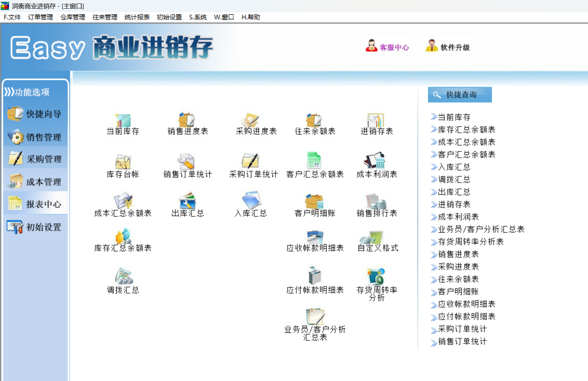Open the 当前库存 icon in main panel
This screenshot has height=381, width=588.
click(123, 121)
